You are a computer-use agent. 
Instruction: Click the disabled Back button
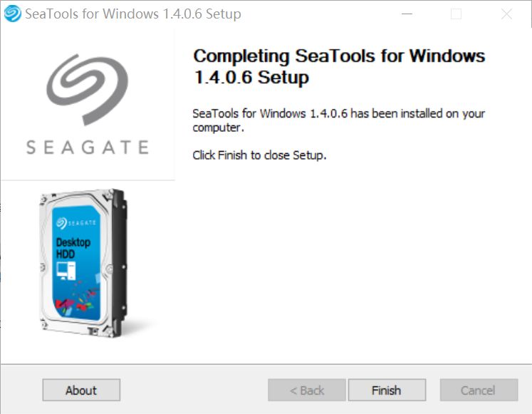coord(307,390)
